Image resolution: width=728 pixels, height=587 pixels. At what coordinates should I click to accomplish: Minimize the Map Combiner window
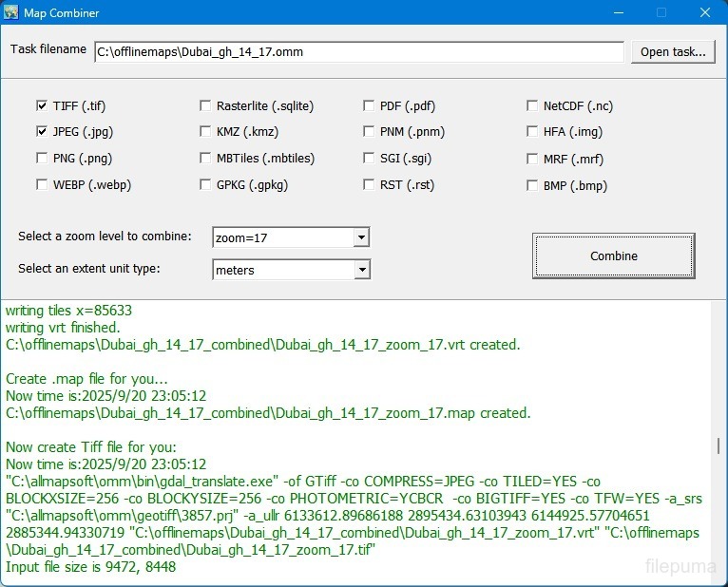617,13
